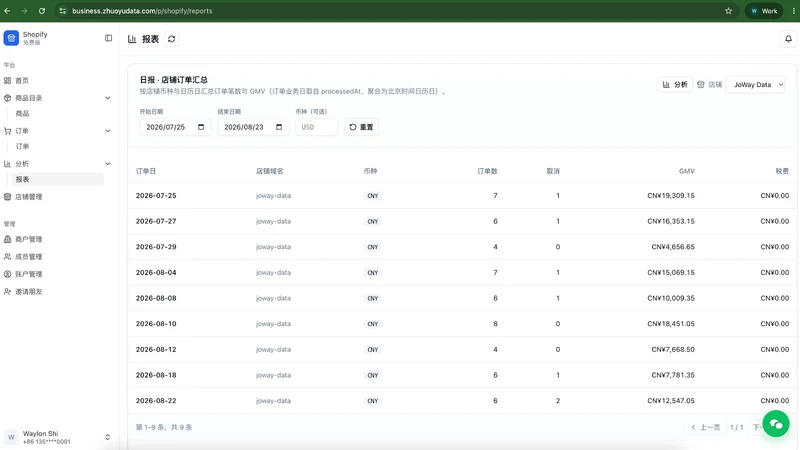Open browser three-dot menu
The height and width of the screenshot is (450, 800).
point(793,11)
